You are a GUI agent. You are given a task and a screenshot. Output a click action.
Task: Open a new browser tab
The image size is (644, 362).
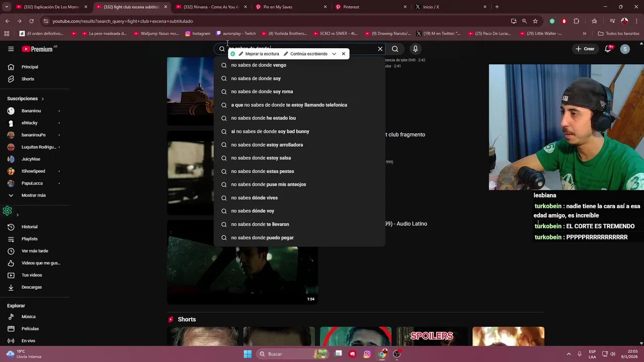(x=497, y=7)
